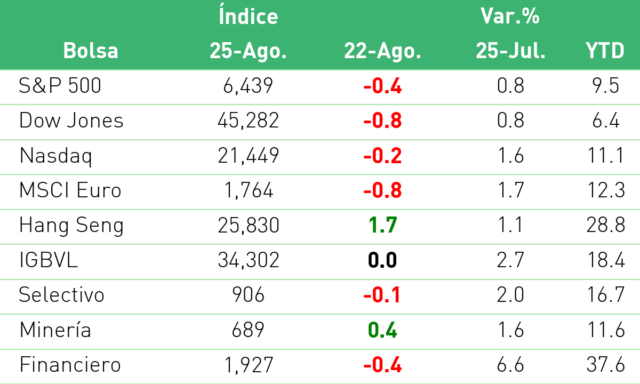Select the IGBVL 0.0 daily change
Viewport: 640px width, 384px height.
pyautogui.click(x=382, y=260)
